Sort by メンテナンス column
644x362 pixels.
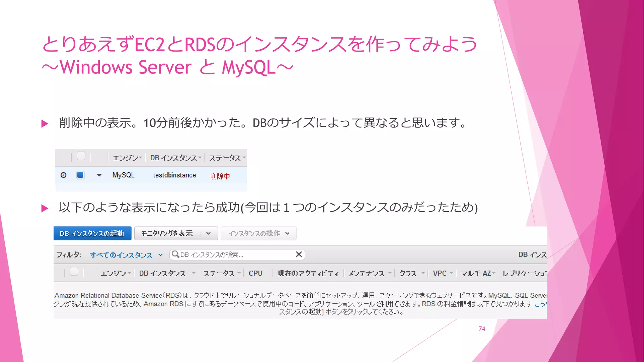(369, 273)
